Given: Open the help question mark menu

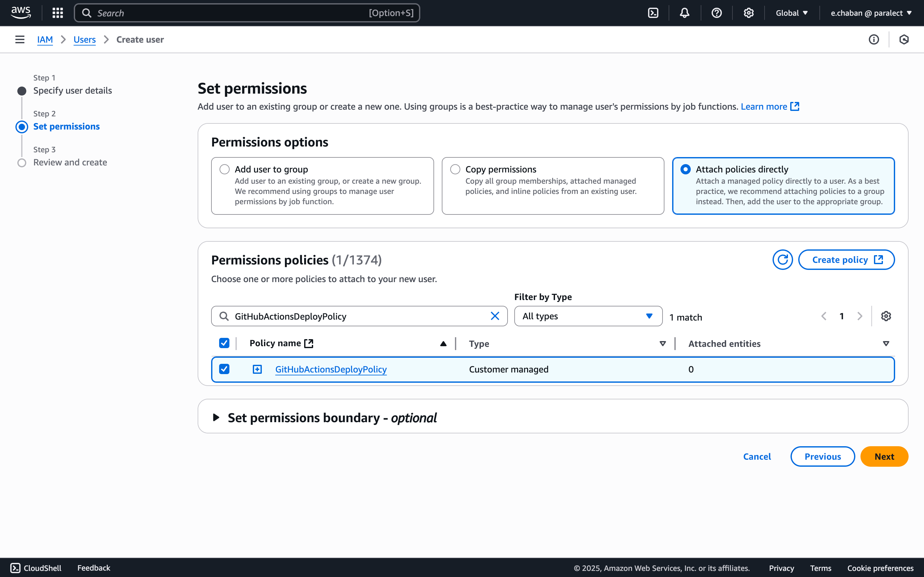Looking at the screenshot, I should click(x=717, y=13).
